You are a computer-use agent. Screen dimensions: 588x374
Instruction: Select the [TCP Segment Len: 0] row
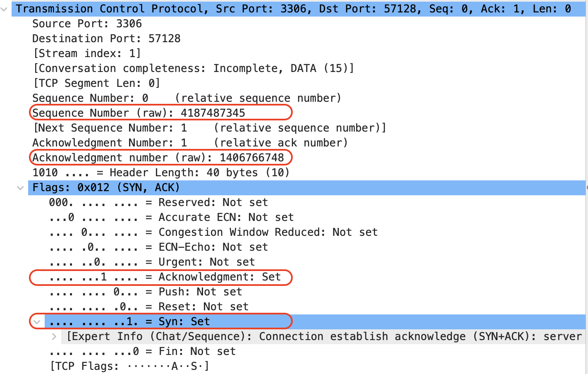tap(96, 83)
